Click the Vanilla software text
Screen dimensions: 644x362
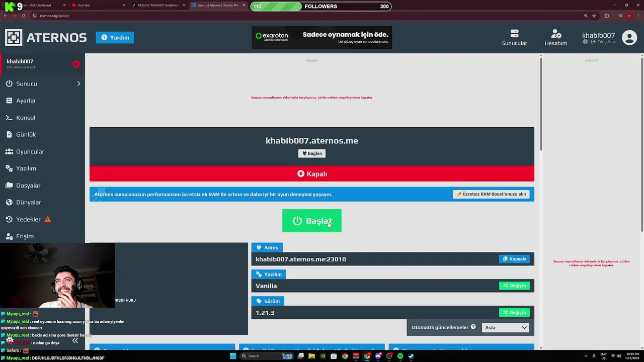click(x=266, y=286)
